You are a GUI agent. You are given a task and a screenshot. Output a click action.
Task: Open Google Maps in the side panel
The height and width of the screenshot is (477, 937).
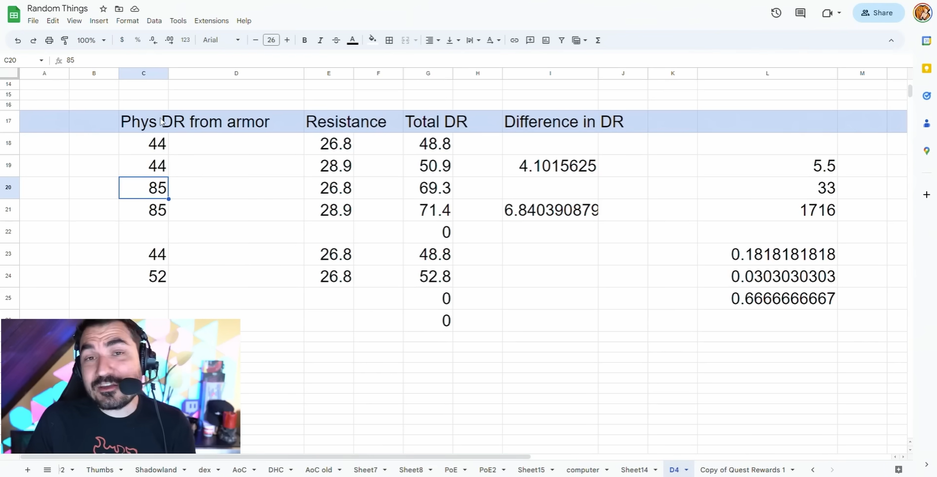[x=926, y=151]
